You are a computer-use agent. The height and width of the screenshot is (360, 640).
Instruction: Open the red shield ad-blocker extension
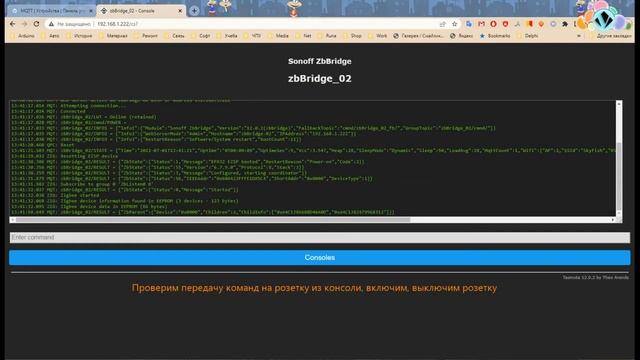pyautogui.click(x=505, y=24)
